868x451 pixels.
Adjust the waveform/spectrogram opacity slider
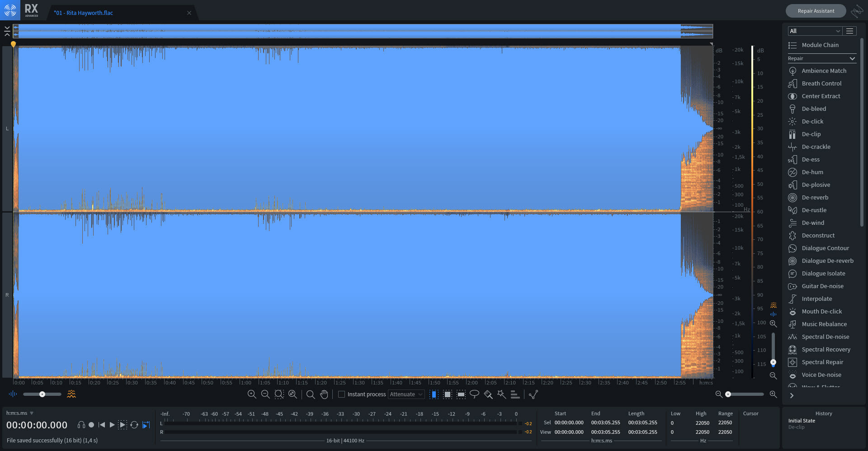42,394
